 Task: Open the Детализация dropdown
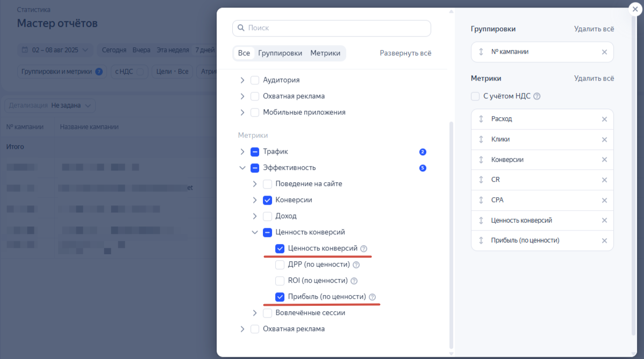[x=49, y=106]
